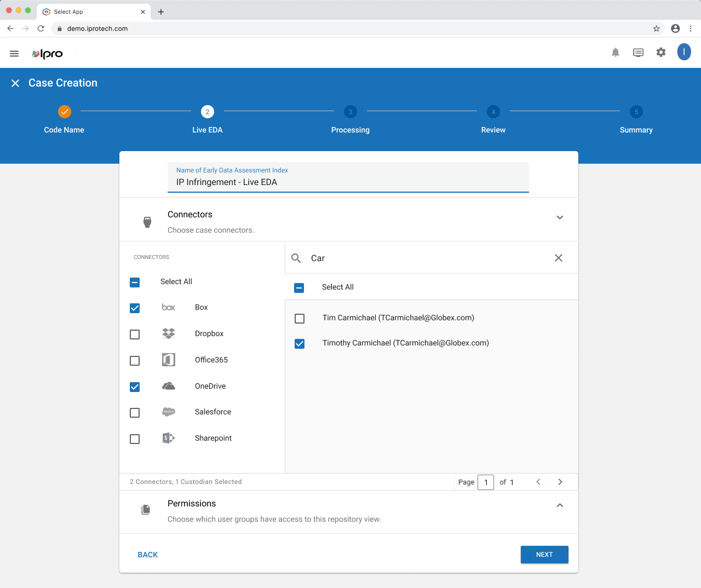Open the hamburger navigation menu

14,53
